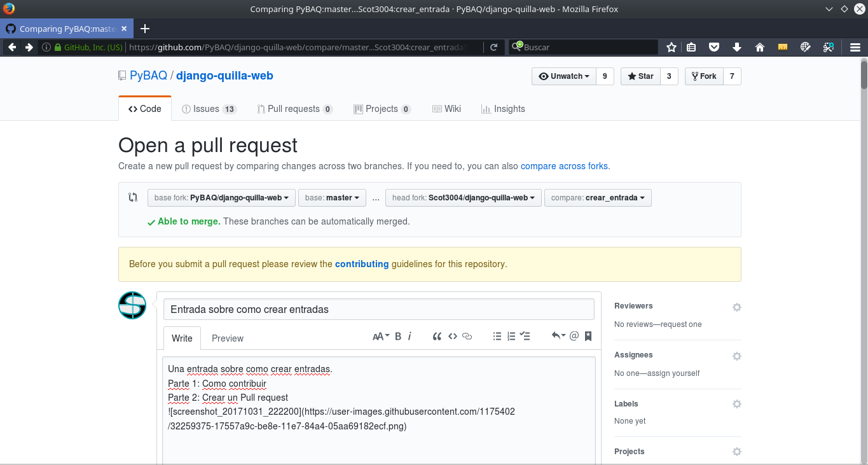
Task: Click the screenshot scissors toolbar icon
Action: (828, 47)
